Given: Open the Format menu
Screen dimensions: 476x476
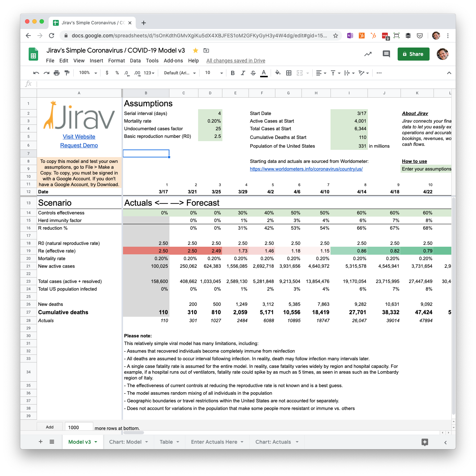Looking at the screenshot, I should [x=116, y=61].
